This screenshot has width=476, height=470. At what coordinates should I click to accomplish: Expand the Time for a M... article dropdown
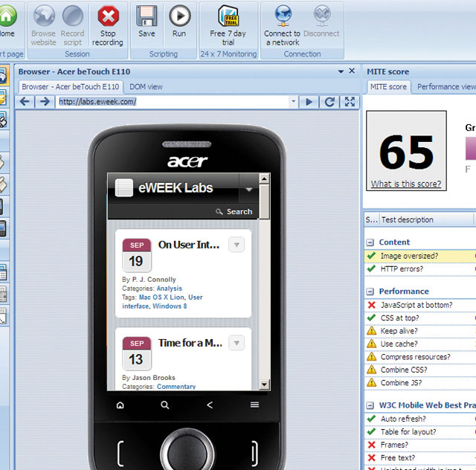[x=237, y=343]
